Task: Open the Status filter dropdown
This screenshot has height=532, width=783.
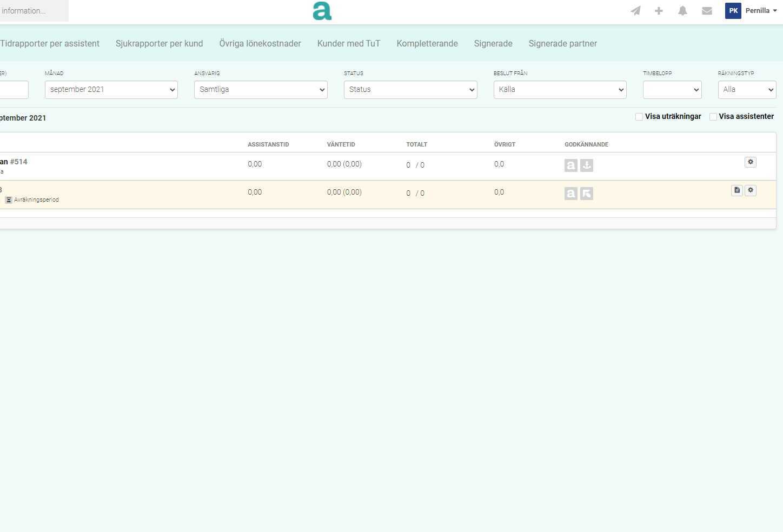Action: point(410,90)
